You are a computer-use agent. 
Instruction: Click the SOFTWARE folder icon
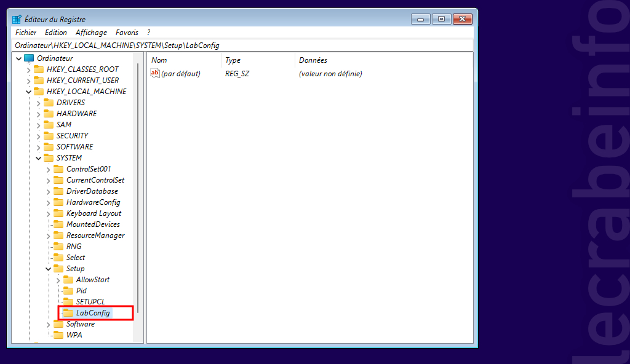[49, 146]
